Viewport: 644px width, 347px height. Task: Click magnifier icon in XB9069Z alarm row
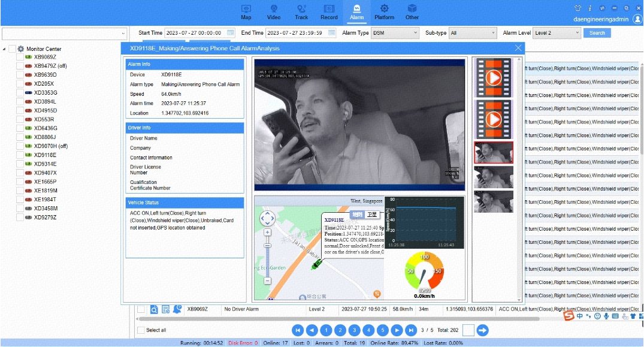coord(154,310)
